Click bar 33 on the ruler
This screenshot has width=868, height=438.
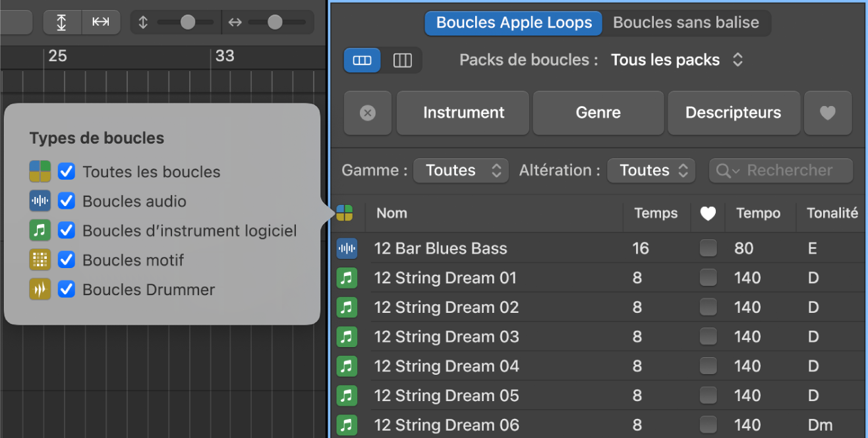(225, 56)
